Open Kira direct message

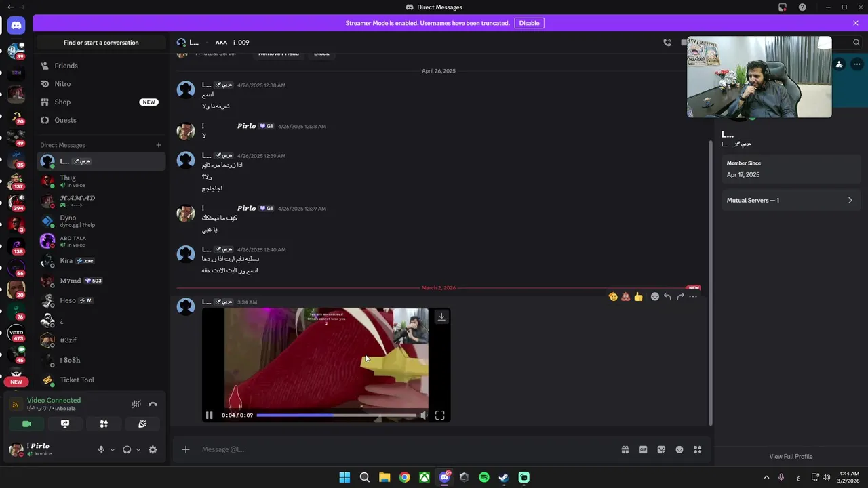tap(101, 261)
